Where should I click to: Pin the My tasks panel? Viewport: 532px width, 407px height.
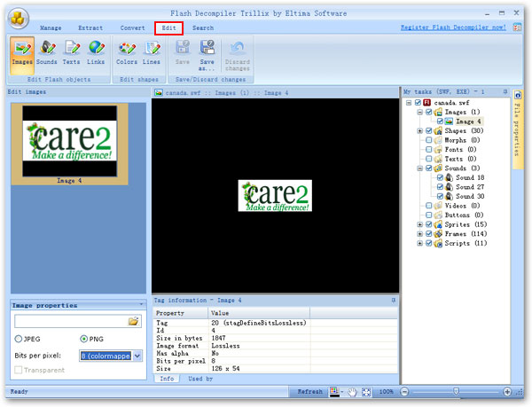(x=505, y=91)
